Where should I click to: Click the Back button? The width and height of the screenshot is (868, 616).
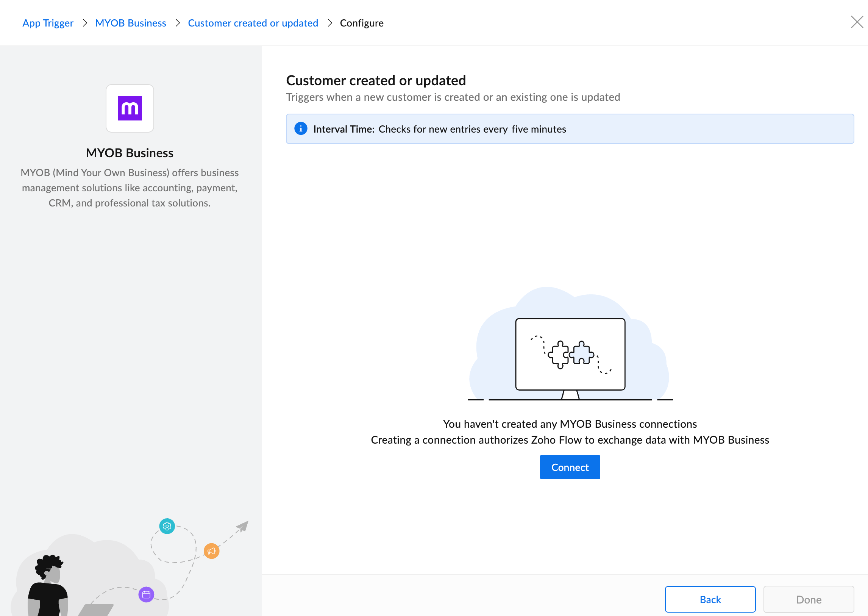(710, 599)
